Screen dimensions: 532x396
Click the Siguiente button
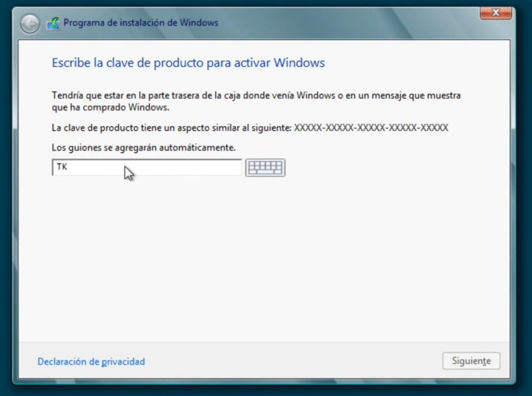[x=471, y=361]
